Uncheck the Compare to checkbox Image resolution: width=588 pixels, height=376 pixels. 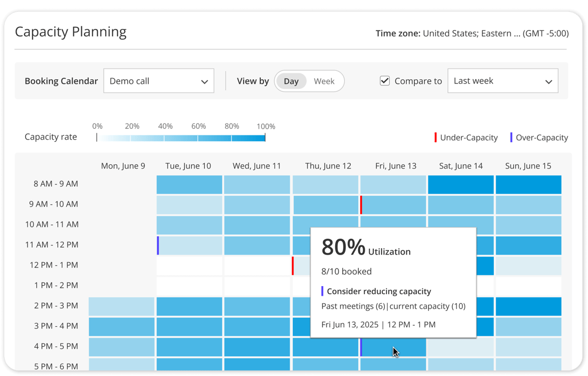[x=385, y=80]
